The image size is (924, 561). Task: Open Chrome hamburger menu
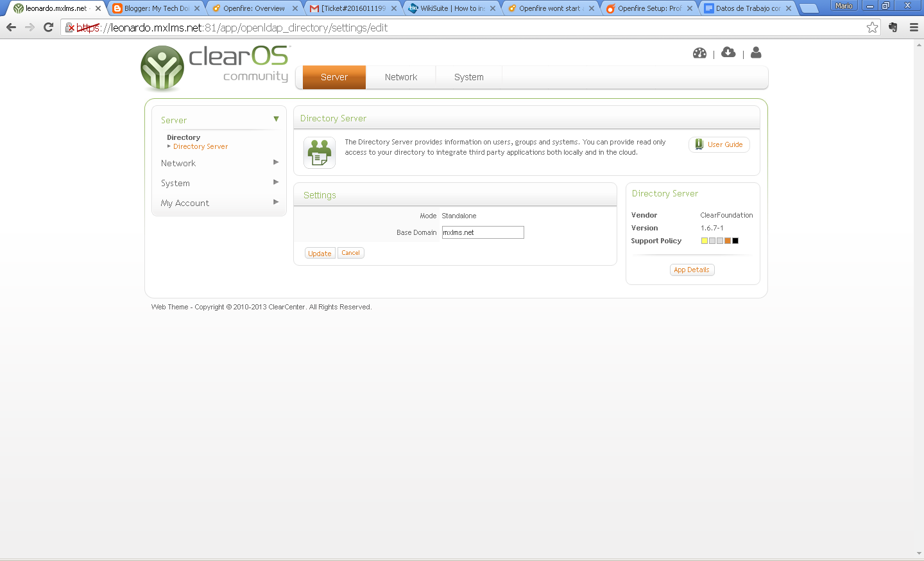coord(914,27)
